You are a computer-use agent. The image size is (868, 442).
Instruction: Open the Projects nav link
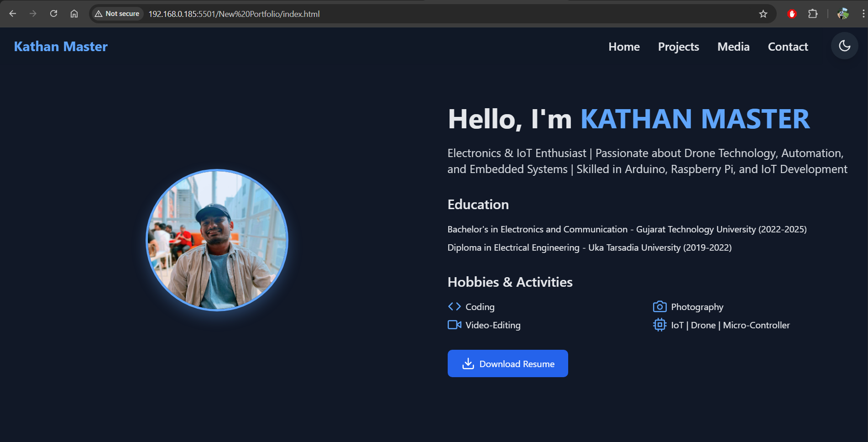(x=678, y=47)
